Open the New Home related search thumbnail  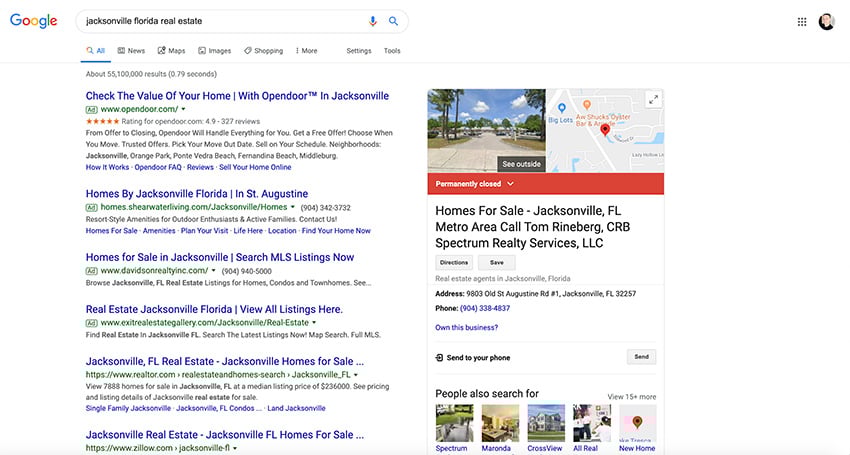[x=638, y=423]
